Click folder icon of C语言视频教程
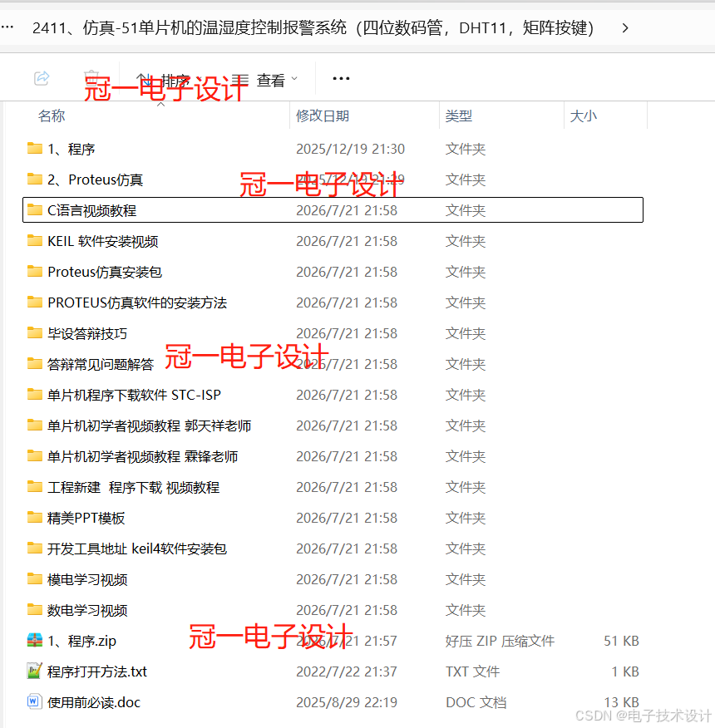The width and height of the screenshot is (715, 728). pyautogui.click(x=35, y=210)
